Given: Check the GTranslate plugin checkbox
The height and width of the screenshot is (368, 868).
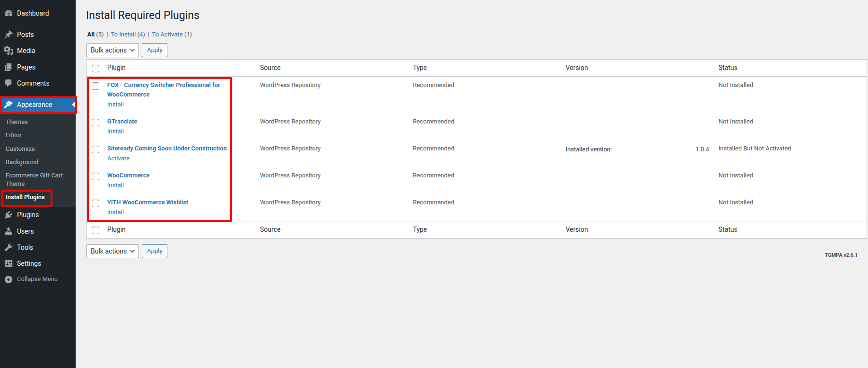Looking at the screenshot, I should coord(95,123).
